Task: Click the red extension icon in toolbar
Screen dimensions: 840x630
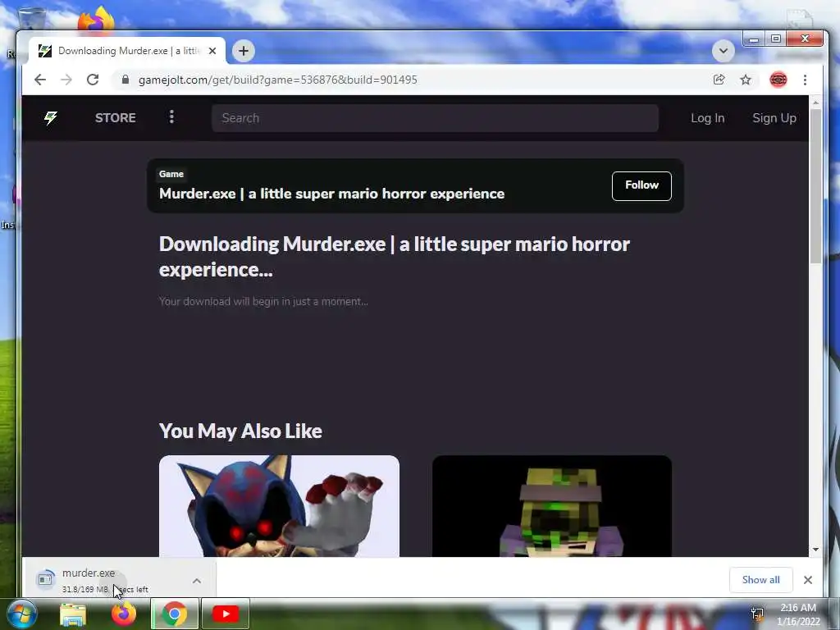Action: click(778, 80)
